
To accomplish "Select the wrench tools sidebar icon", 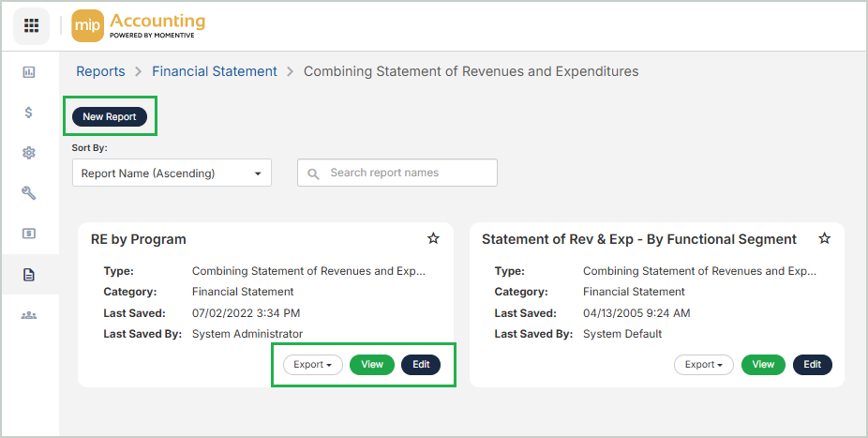I will pos(29,193).
